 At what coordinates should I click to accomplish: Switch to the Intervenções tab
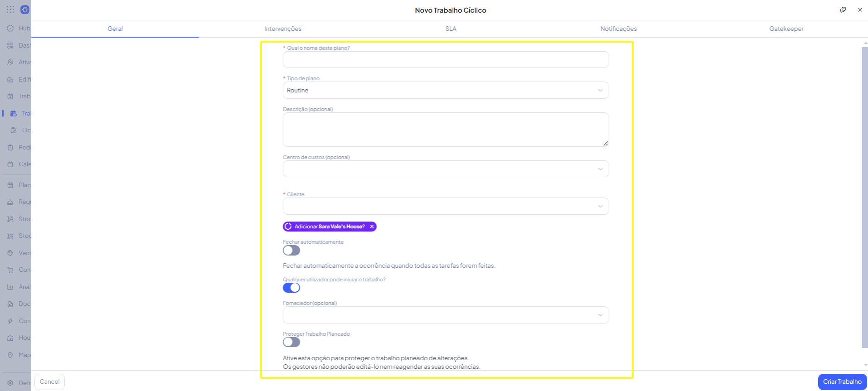[x=283, y=29]
